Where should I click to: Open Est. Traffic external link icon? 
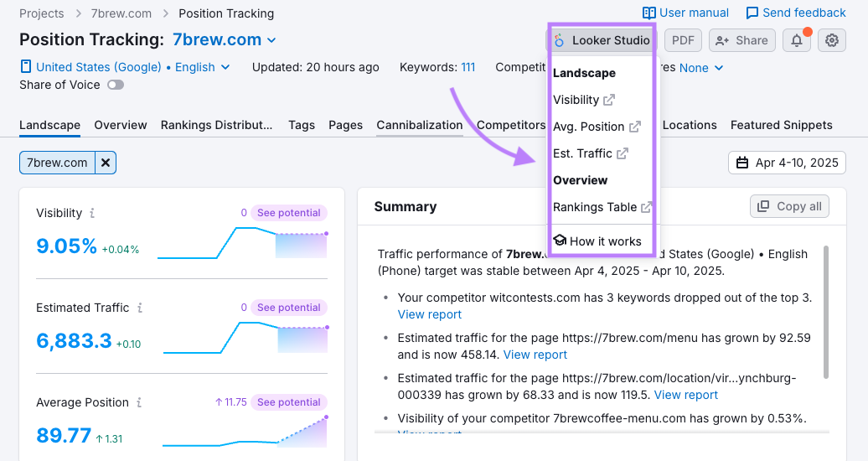(x=623, y=153)
